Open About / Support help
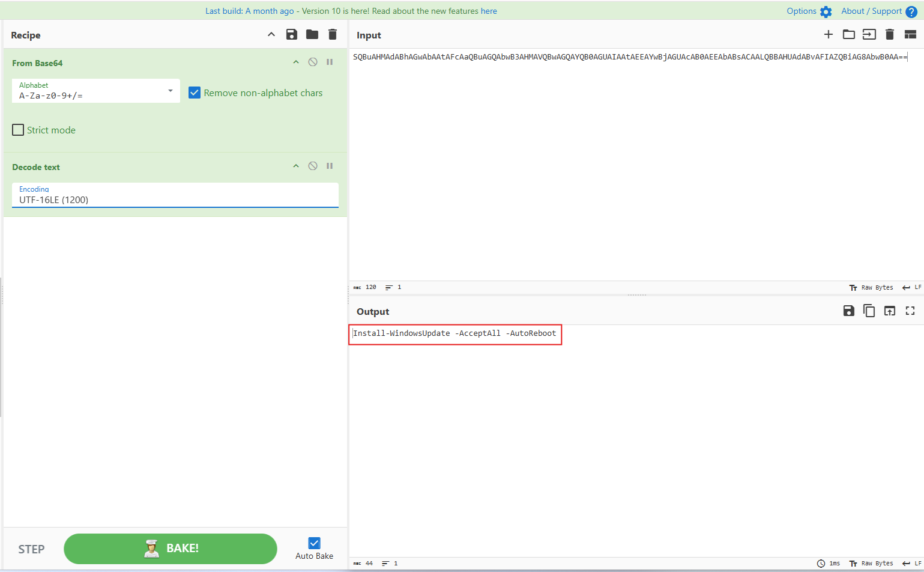This screenshot has width=924, height=572. pyautogui.click(x=879, y=11)
